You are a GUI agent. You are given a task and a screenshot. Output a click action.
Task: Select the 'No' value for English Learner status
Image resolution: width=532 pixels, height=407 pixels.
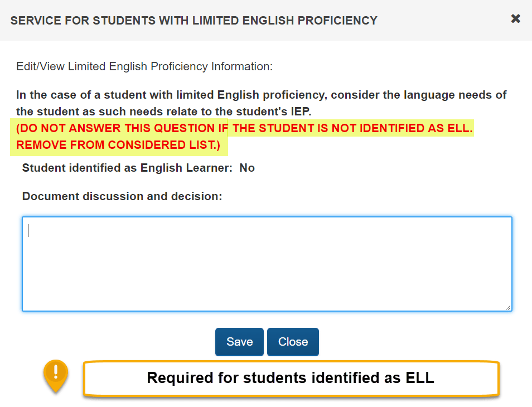[x=246, y=168]
